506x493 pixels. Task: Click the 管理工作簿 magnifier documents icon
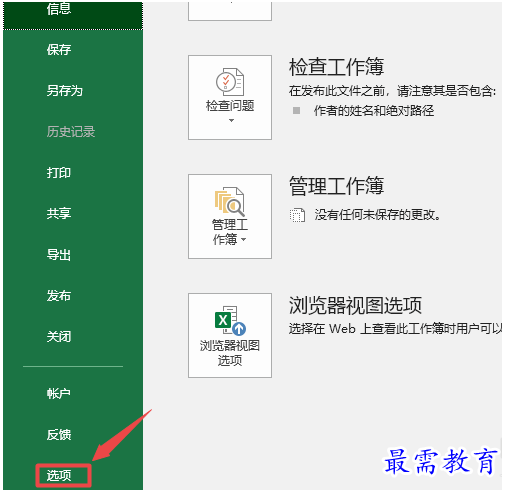(230, 201)
